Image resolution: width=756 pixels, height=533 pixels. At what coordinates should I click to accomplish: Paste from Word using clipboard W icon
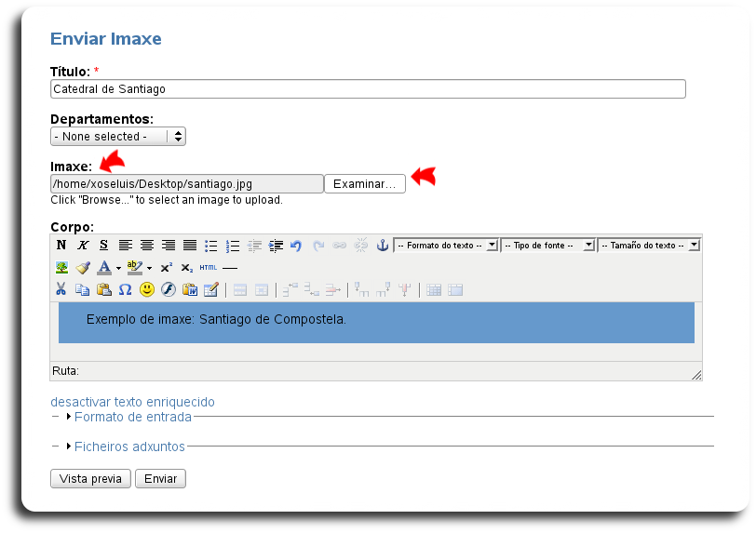190,290
